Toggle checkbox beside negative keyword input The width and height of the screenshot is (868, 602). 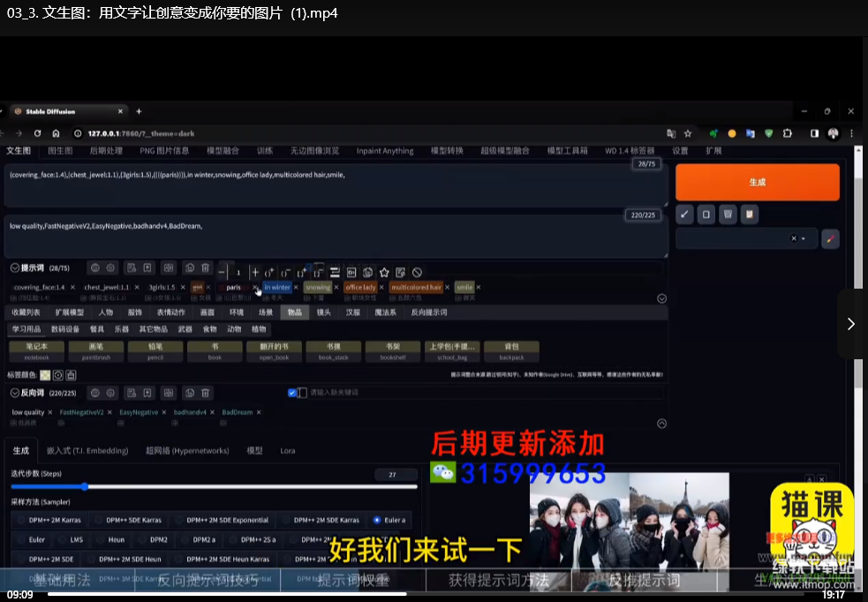point(293,393)
